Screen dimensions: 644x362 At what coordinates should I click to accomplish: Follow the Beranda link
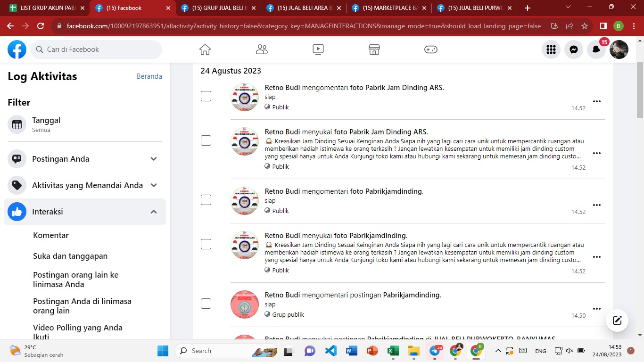pos(149,76)
